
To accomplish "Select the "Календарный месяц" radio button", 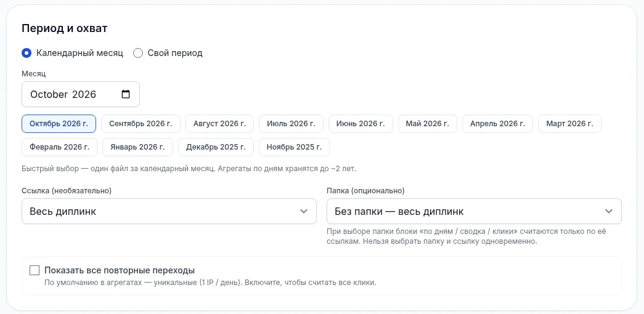I will pos(26,53).
